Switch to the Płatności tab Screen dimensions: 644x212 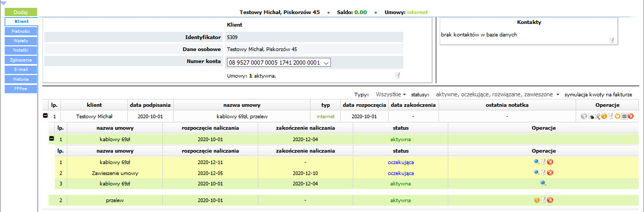pyautogui.click(x=21, y=31)
